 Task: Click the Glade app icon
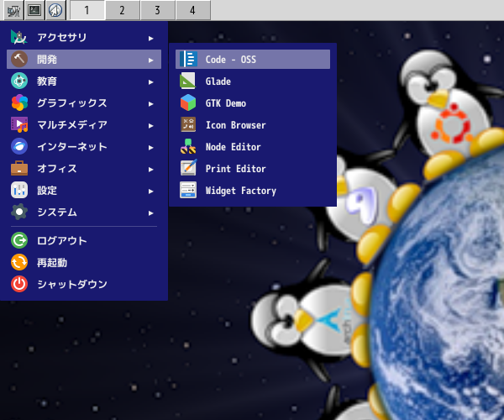[188, 81]
